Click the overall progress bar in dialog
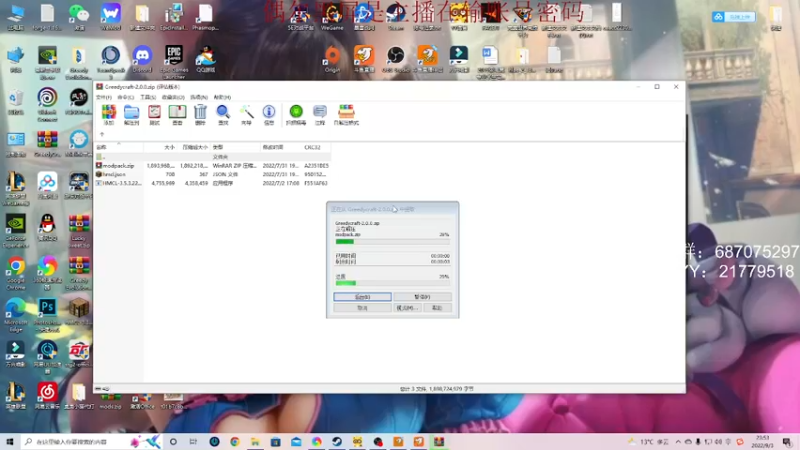 tap(392, 283)
